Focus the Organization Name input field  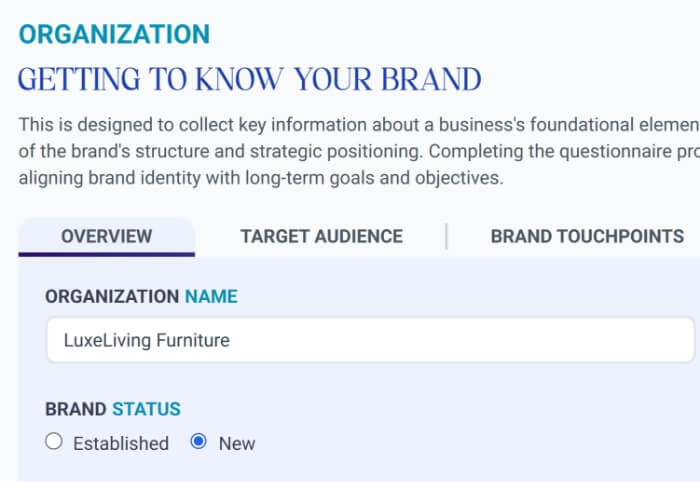click(x=450, y=340)
